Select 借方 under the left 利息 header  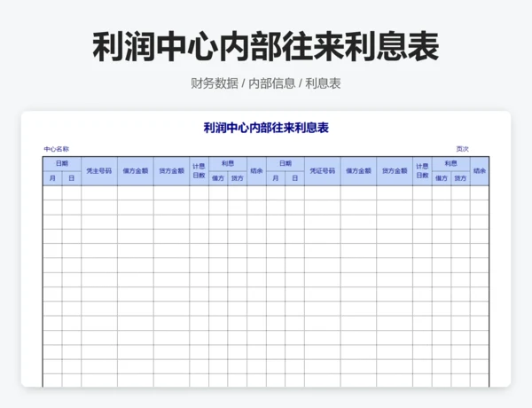tap(218, 178)
